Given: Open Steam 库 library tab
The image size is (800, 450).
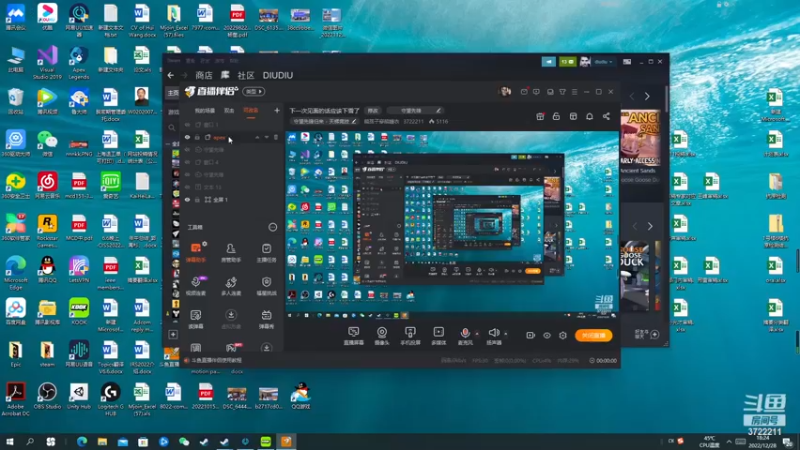Looking at the screenshot, I should pos(225,75).
